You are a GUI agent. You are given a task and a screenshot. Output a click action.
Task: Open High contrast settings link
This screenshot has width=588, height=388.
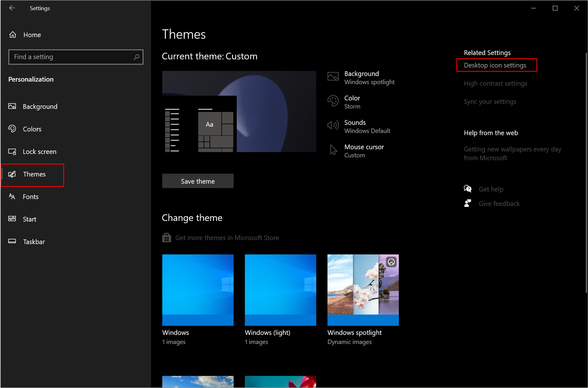point(495,84)
